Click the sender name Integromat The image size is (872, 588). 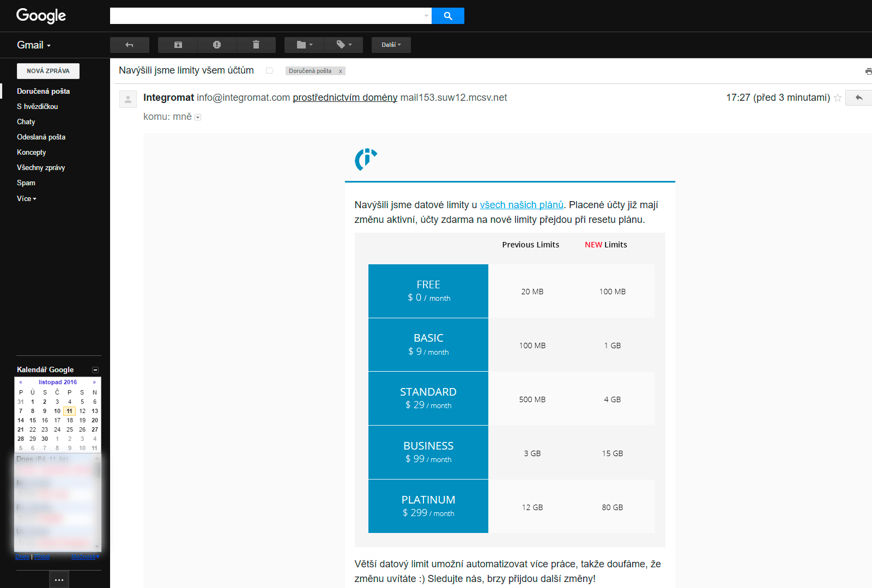[168, 98]
